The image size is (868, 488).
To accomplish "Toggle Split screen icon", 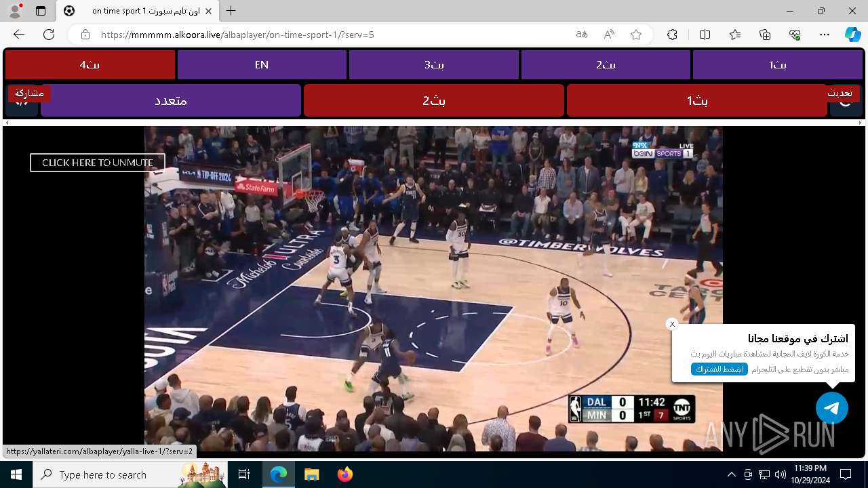I will 705,35.
